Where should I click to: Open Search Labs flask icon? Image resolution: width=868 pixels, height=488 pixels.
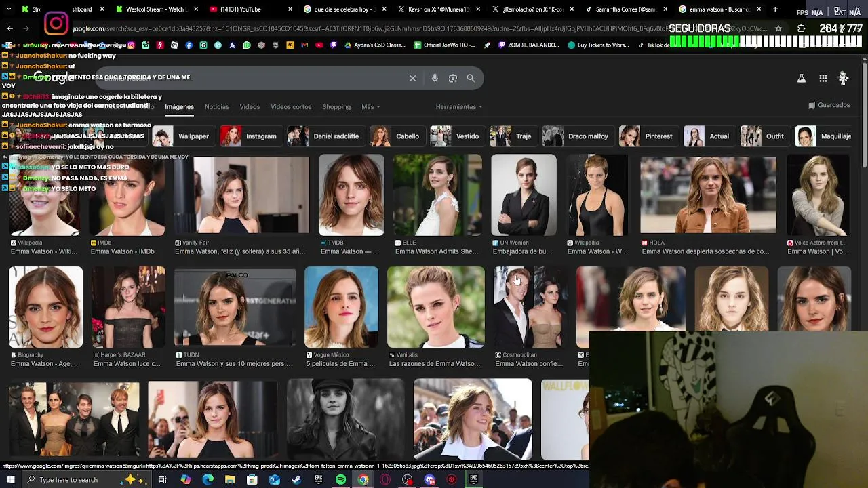(x=801, y=79)
